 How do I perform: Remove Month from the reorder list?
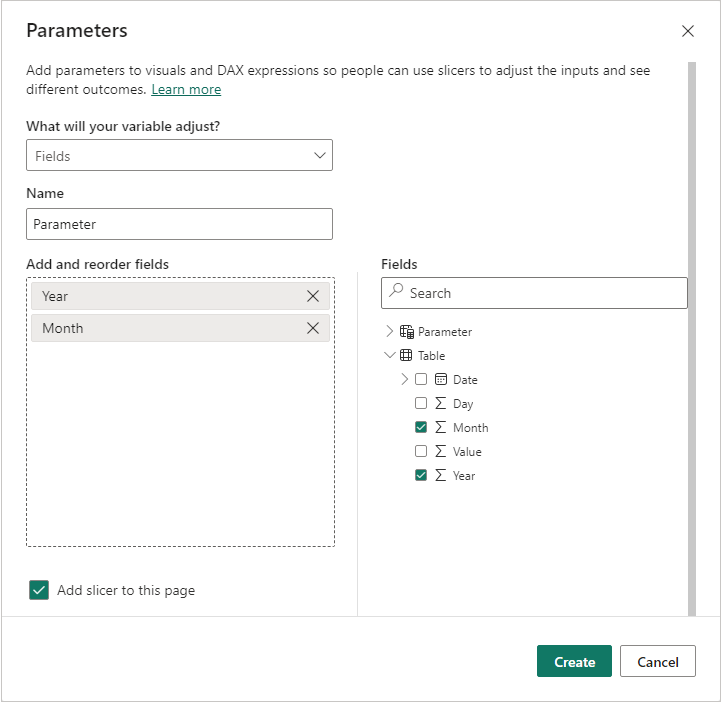click(314, 330)
